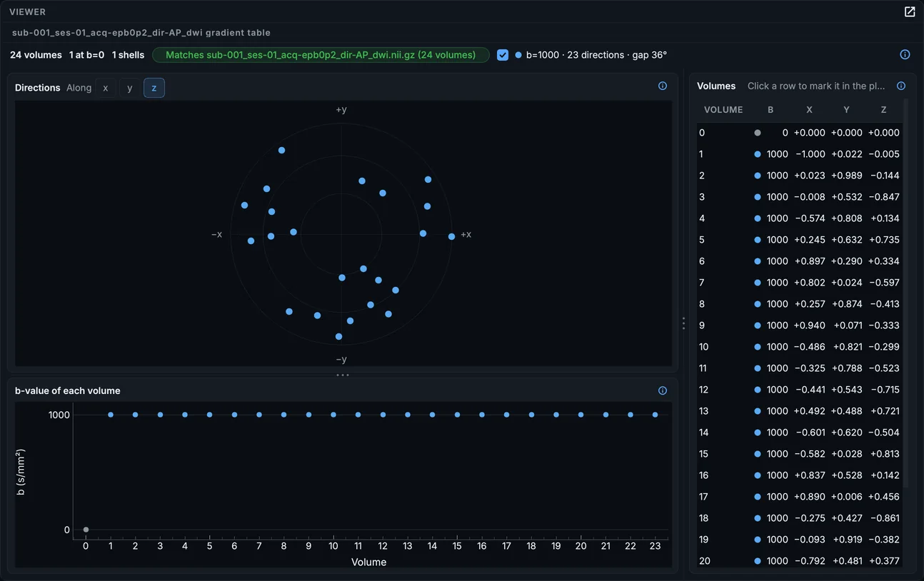This screenshot has height=581, width=924.
Task: Click the Volumes table vertical scrollbar
Action: tap(906, 293)
